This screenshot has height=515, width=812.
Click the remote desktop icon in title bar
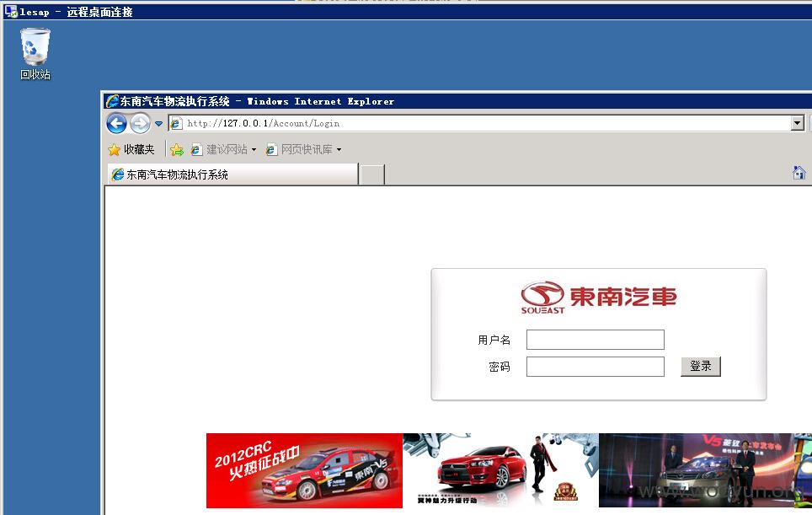(x=10, y=12)
